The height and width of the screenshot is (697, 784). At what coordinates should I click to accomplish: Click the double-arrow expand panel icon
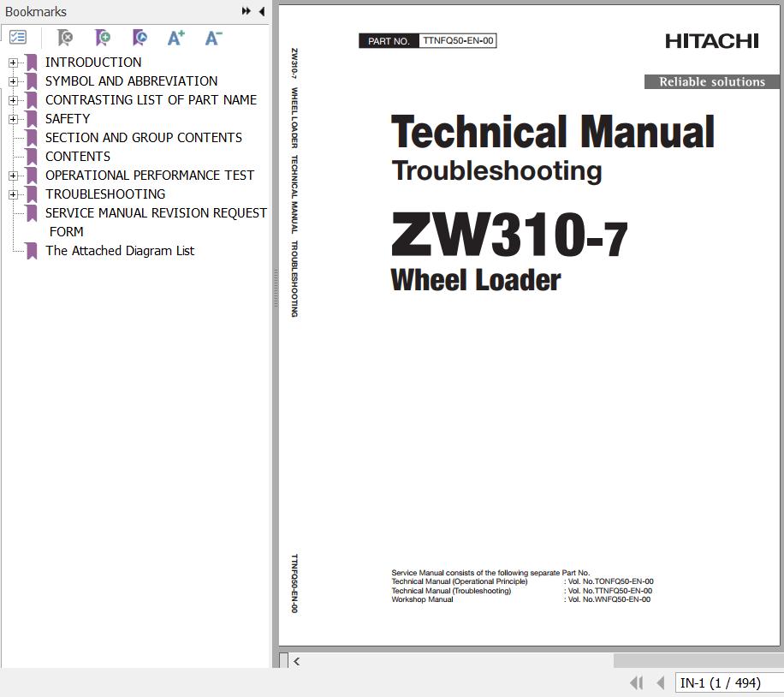click(x=246, y=11)
